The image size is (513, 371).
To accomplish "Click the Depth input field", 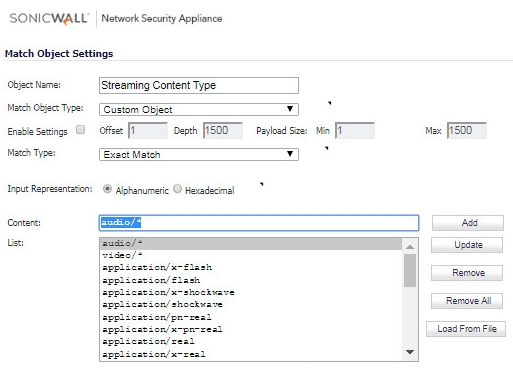I will [x=223, y=130].
